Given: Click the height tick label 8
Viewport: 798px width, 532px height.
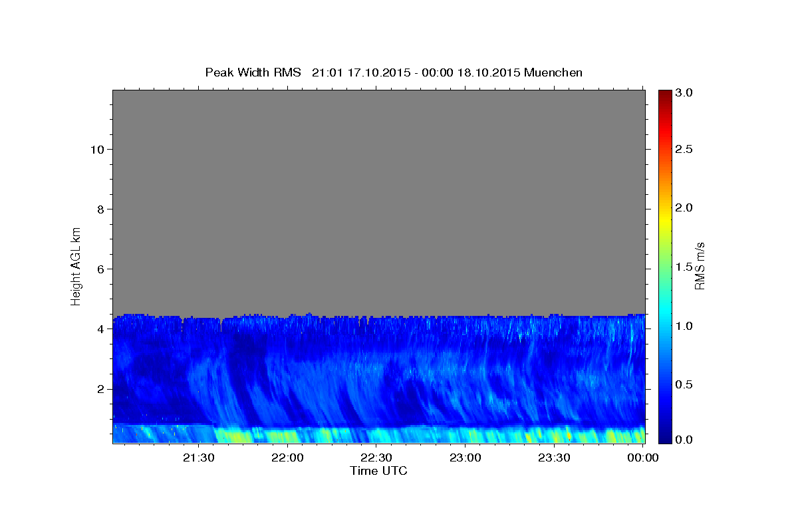Looking at the screenshot, I should (x=99, y=209).
